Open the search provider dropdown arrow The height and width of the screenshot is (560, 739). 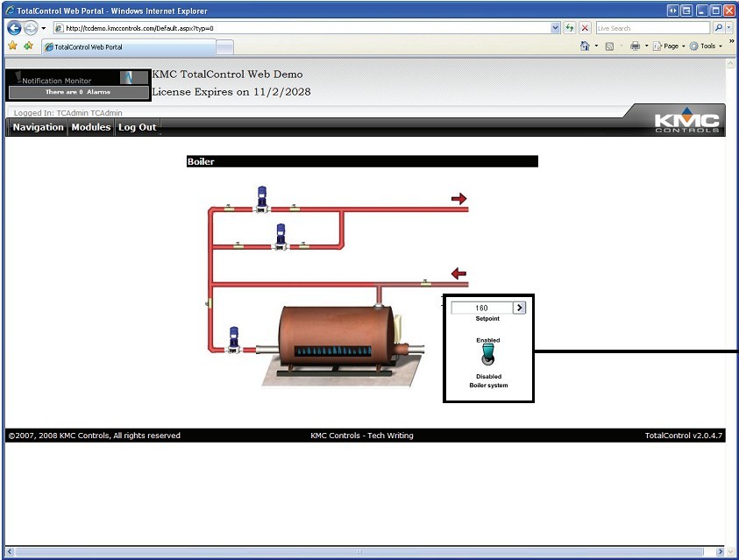pos(728,28)
